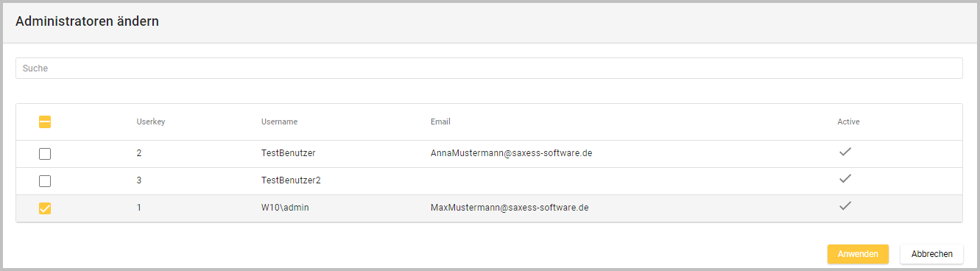Select the TestBenutzer2 username cell
The height and width of the screenshot is (271, 980).
pyautogui.click(x=291, y=180)
